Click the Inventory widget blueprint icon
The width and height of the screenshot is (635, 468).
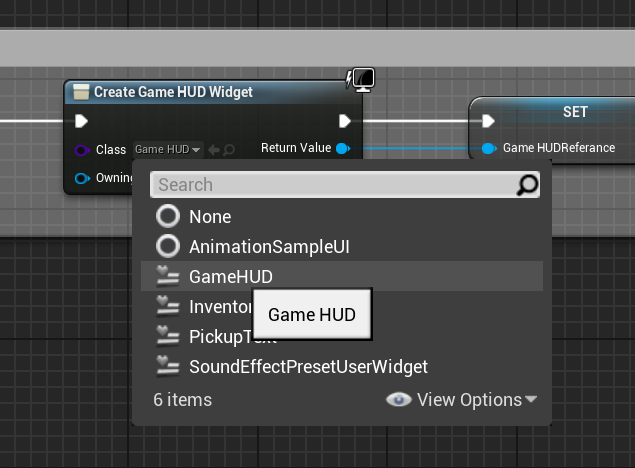[x=168, y=306]
